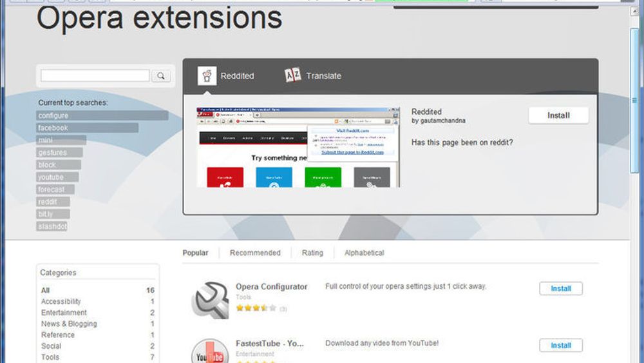Click the page vertical scrollbar thumb

[x=634, y=101]
